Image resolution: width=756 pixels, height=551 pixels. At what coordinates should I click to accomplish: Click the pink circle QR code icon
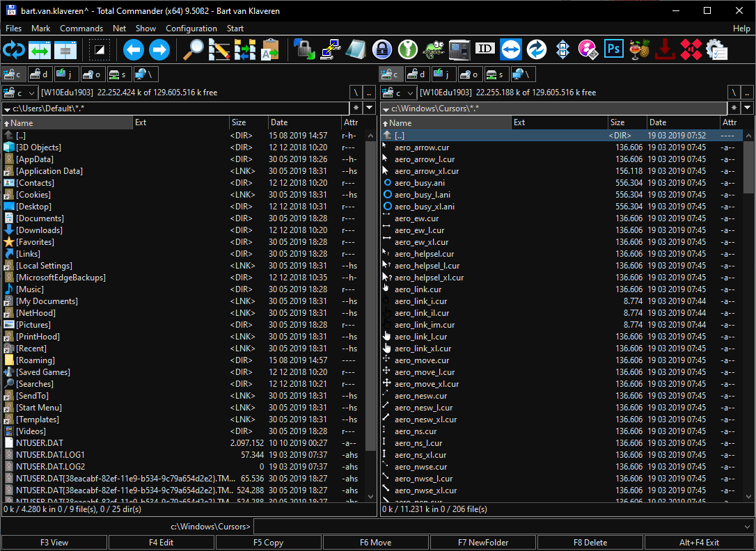588,49
